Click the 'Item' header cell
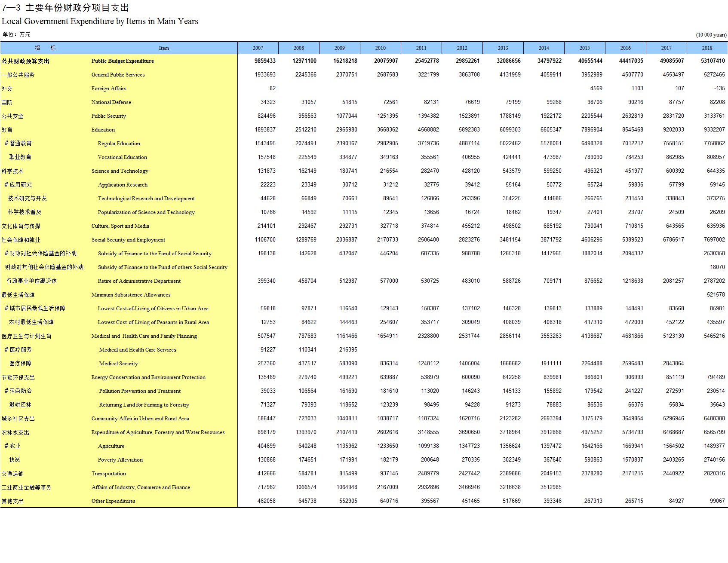This screenshot has height=563, width=728. pyautogui.click(x=164, y=48)
